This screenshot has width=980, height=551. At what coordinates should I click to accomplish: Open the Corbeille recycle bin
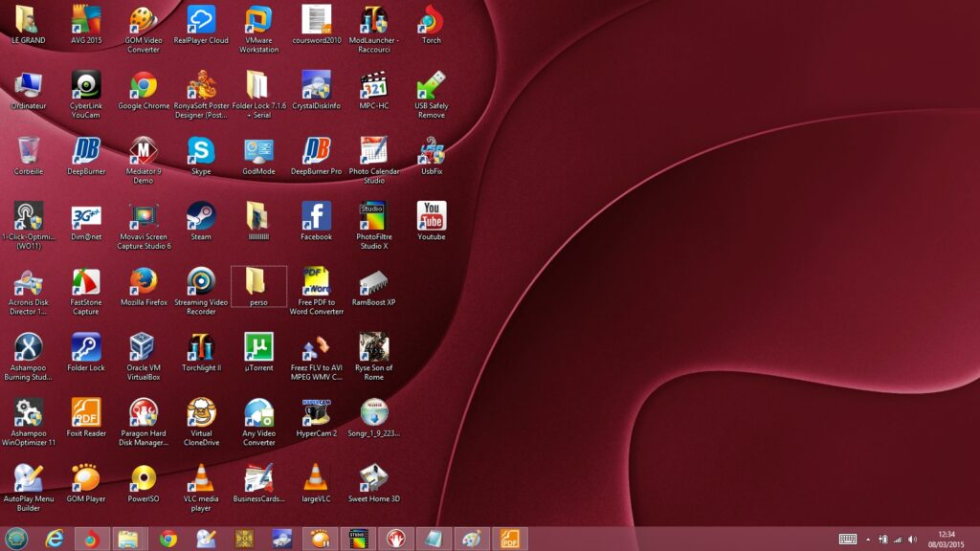point(29,151)
